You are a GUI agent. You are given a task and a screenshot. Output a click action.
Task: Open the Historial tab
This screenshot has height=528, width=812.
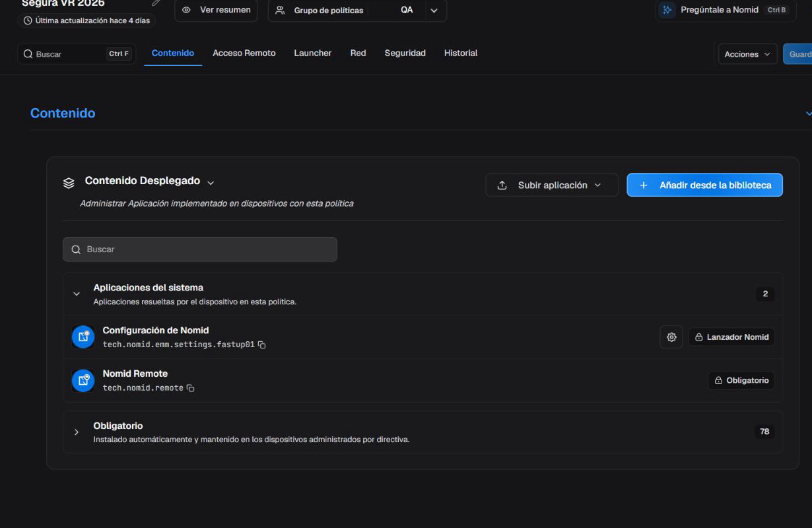461,53
